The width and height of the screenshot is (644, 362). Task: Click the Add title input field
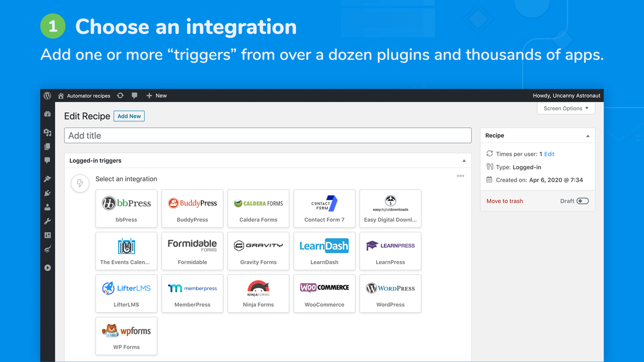268,135
